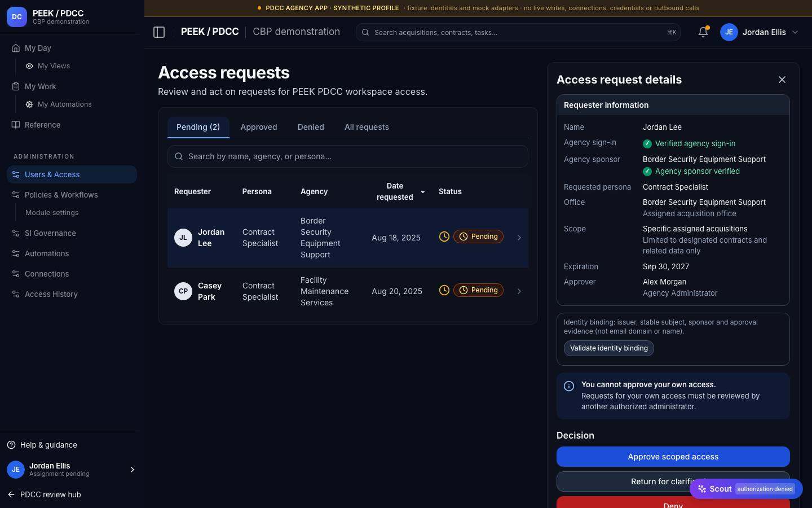Click the Pending status badge for Casey Park

click(x=478, y=290)
